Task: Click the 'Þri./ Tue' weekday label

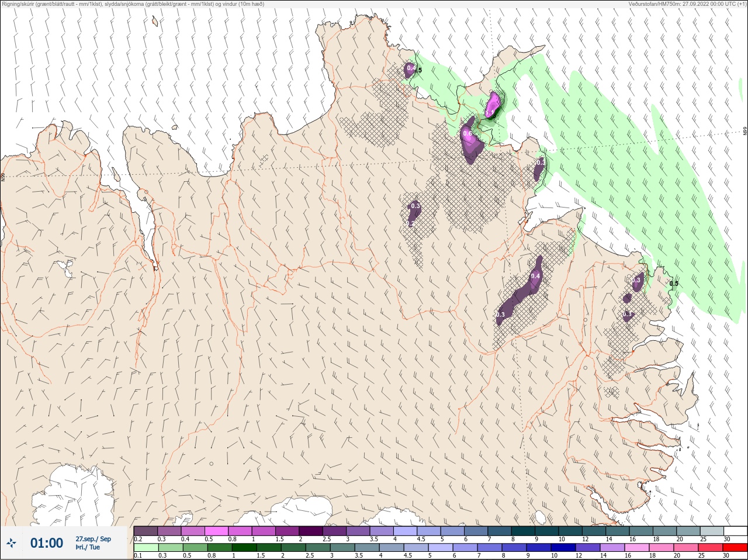Action: 87,547
